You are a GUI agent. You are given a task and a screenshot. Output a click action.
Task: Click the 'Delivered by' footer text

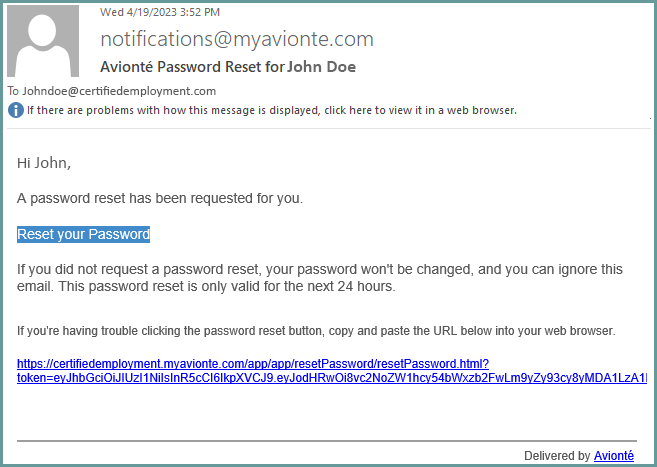click(557, 455)
